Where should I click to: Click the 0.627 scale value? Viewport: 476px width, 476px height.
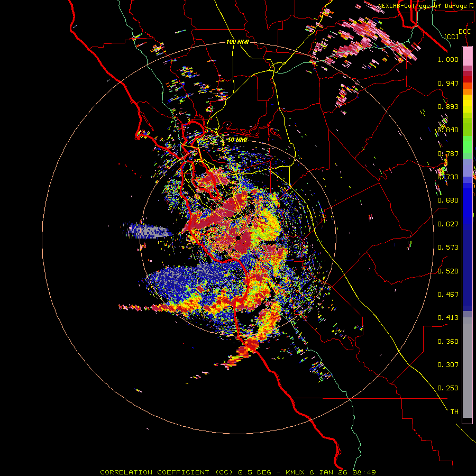(448, 224)
